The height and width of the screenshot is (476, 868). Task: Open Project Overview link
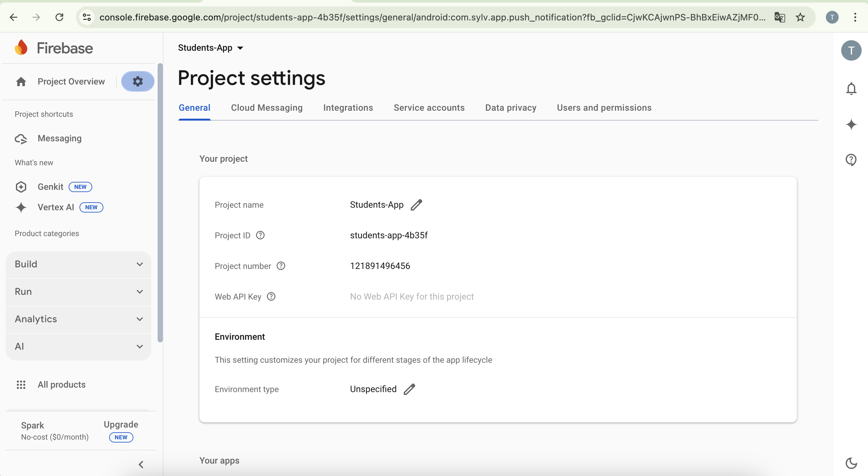click(71, 82)
